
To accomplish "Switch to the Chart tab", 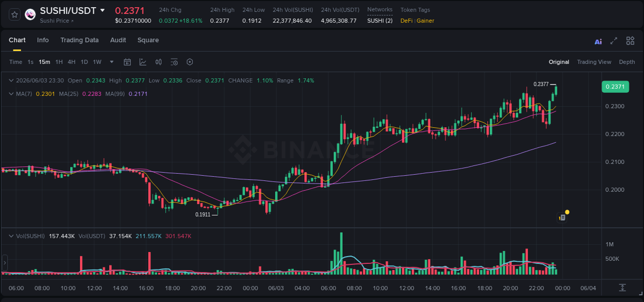I will coord(17,40).
